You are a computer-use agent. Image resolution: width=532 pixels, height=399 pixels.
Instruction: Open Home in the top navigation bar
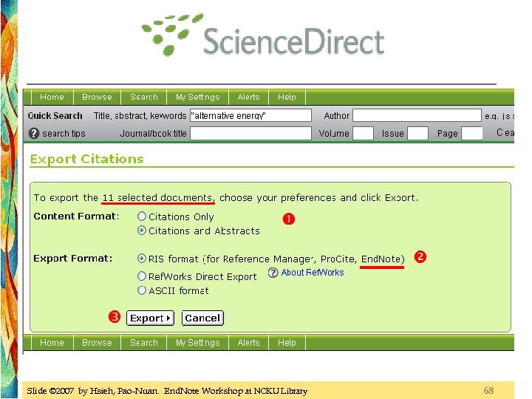[52, 97]
